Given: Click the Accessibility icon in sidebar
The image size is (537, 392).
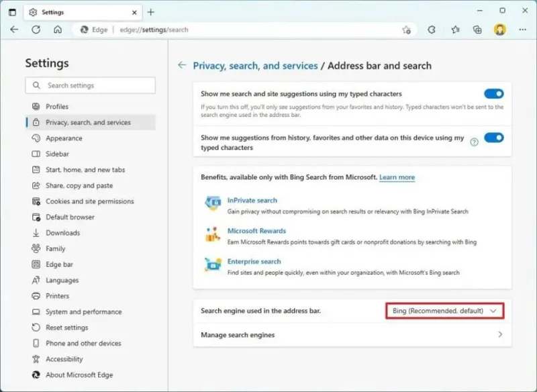Looking at the screenshot, I should click(x=36, y=359).
